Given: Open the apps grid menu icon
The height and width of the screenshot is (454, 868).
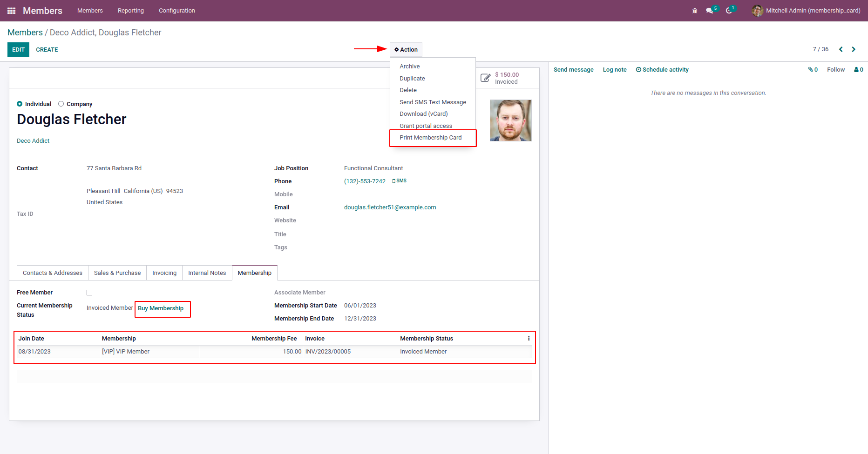Looking at the screenshot, I should click(12, 11).
